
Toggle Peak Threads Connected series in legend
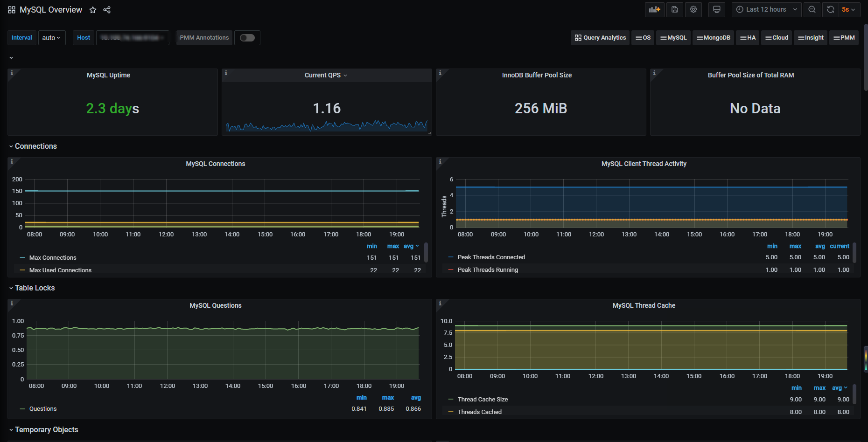(x=491, y=257)
